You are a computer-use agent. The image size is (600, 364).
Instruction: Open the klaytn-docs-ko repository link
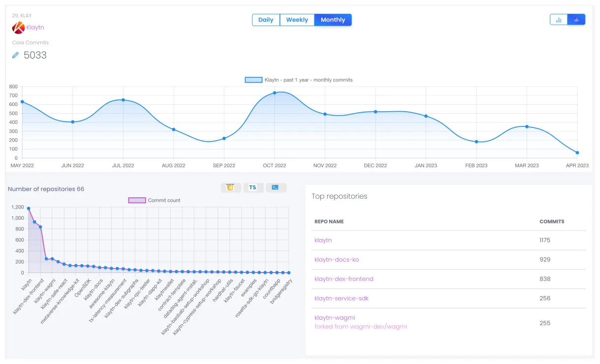pyautogui.click(x=333, y=259)
